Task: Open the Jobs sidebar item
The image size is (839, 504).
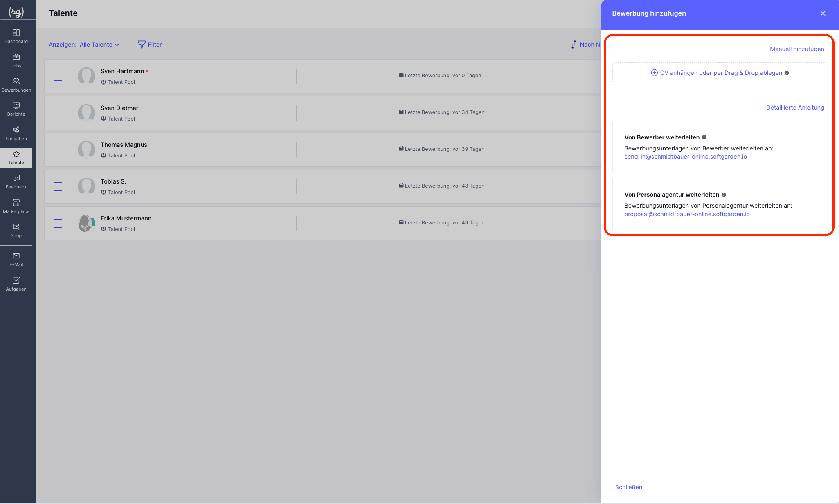Action: (16, 61)
